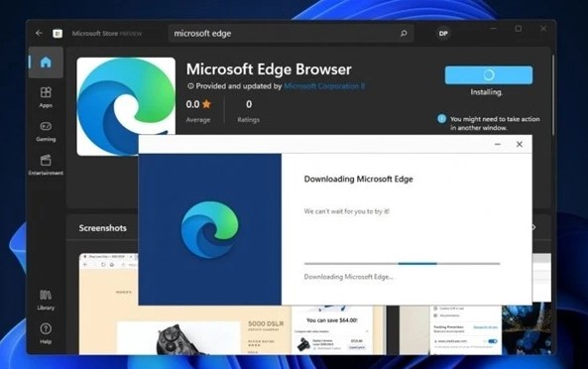
Task: Close the Downloading Microsoft Edge dialog
Action: pyautogui.click(x=520, y=144)
